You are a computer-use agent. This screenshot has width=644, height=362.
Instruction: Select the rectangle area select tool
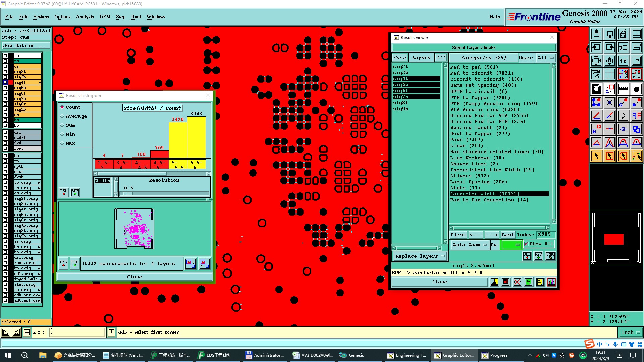[x=609, y=156]
